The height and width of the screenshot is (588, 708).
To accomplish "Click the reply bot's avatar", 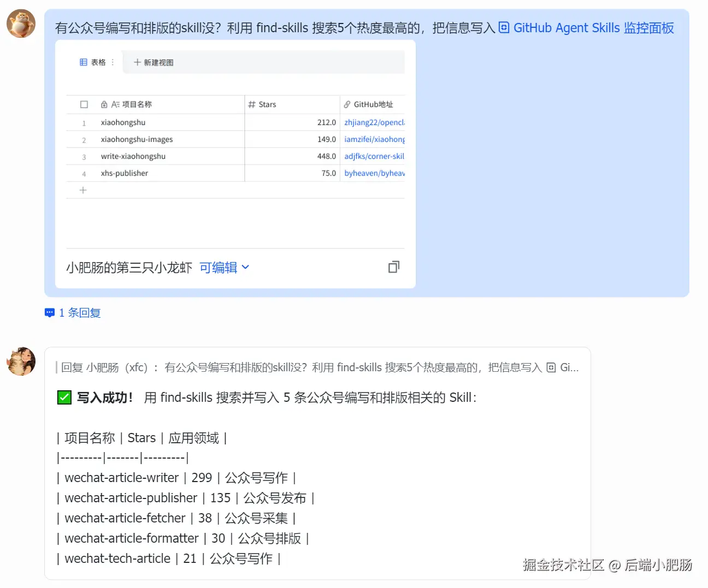I will tap(21, 361).
